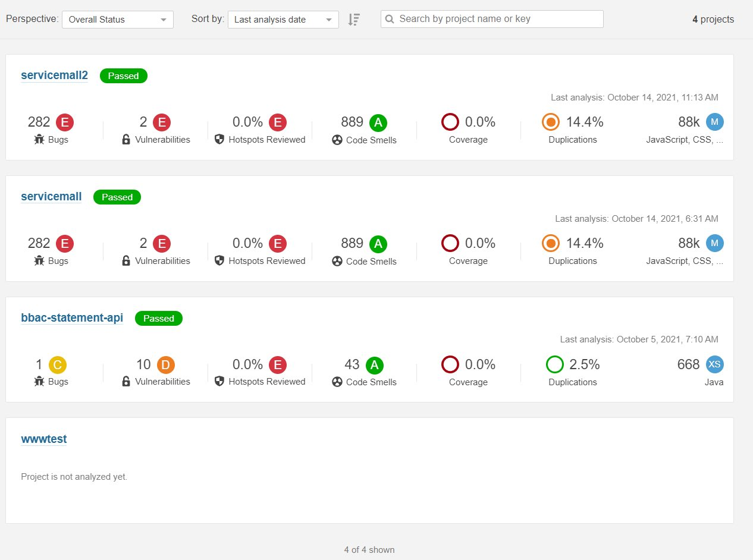Screen dimensions: 753x560
Task: Click the arrow on the Perspective combo box
Action: click(164, 20)
